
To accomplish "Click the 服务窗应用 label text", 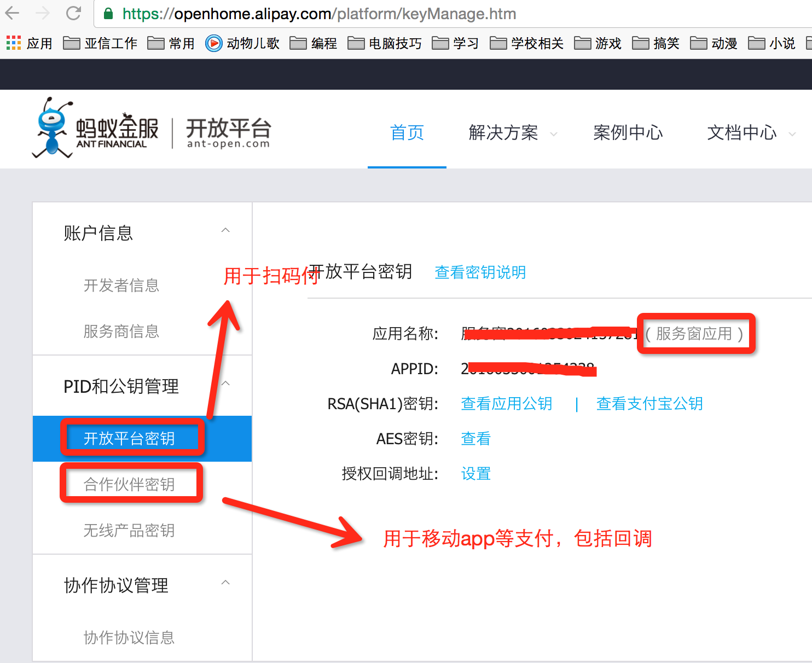I will point(694,333).
